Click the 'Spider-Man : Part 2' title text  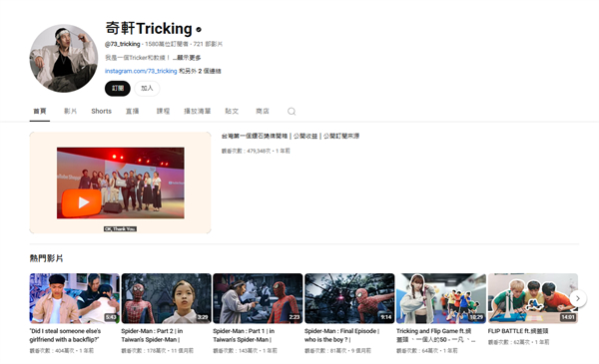pyautogui.click(x=152, y=335)
